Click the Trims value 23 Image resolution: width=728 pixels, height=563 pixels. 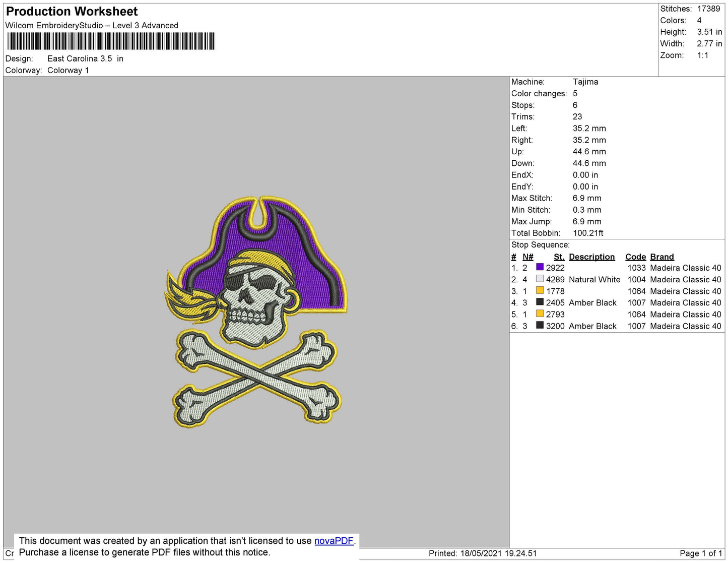pos(577,116)
